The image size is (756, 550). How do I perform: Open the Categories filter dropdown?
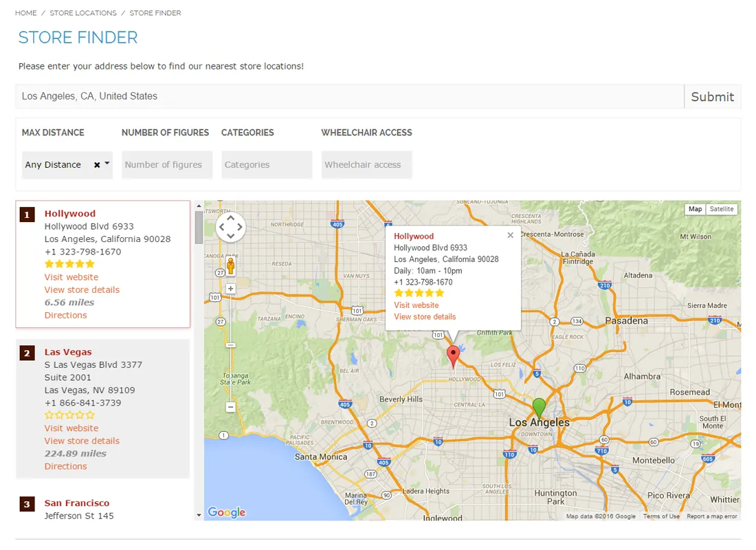[267, 165]
